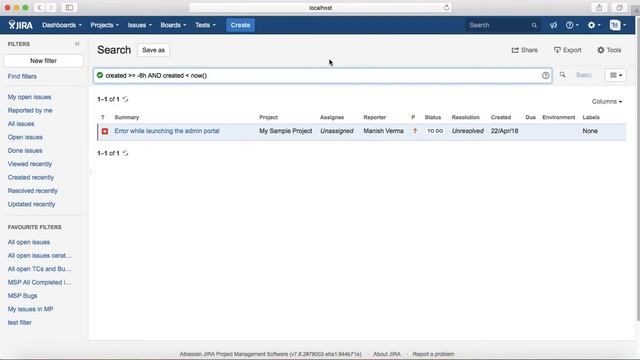Click the priority arrow icon
Viewport: 640px width, 360px height.
click(x=415, y=131)
